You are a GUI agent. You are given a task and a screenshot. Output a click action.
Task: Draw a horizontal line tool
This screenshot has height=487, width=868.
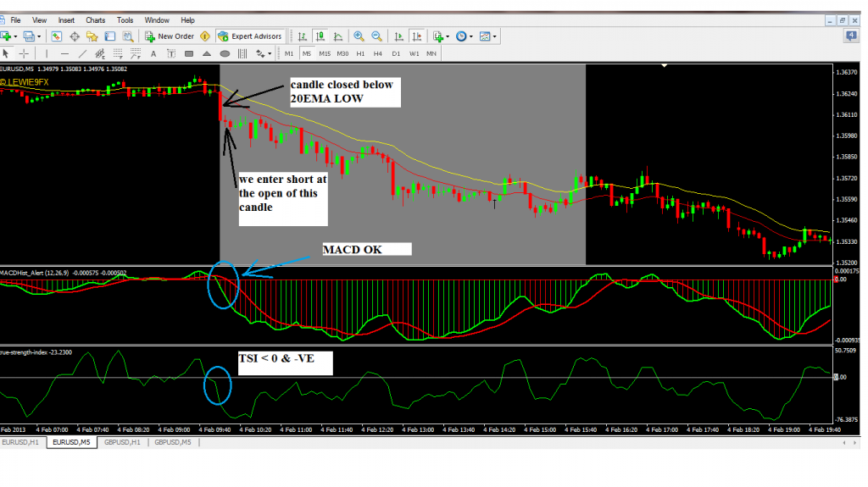[x=64, y=53]
